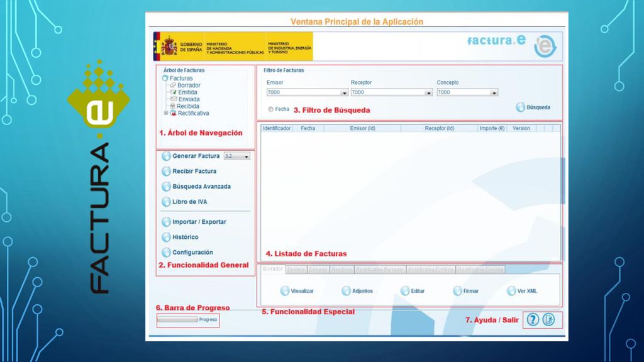Click the Búsqueda Avanzada globe icon
Image resolution: width=644 pixels, height=362 pixels.
click(x=166, y=186)
